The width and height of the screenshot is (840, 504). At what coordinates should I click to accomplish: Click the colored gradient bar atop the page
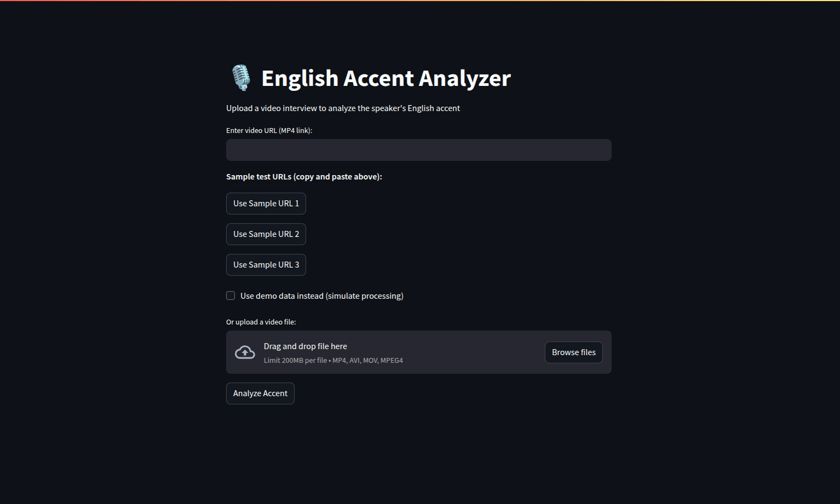[x=420, y=1]
